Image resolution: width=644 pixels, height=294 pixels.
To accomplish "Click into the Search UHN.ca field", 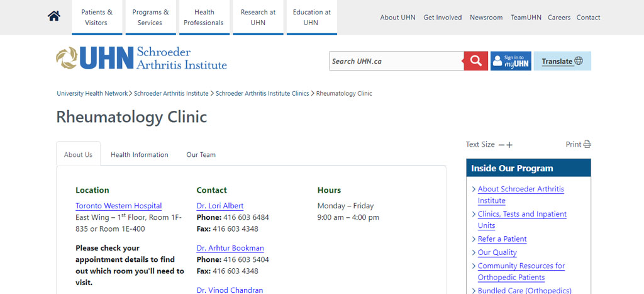I will pos(397,61).
